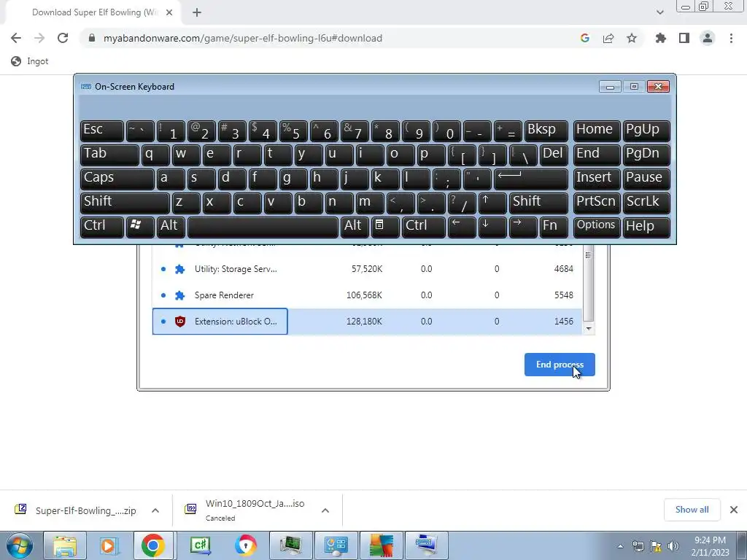Toggle Caps key on On-Screen Keyboard
Viewport: 747px width, 560px height.
point(117,179)
